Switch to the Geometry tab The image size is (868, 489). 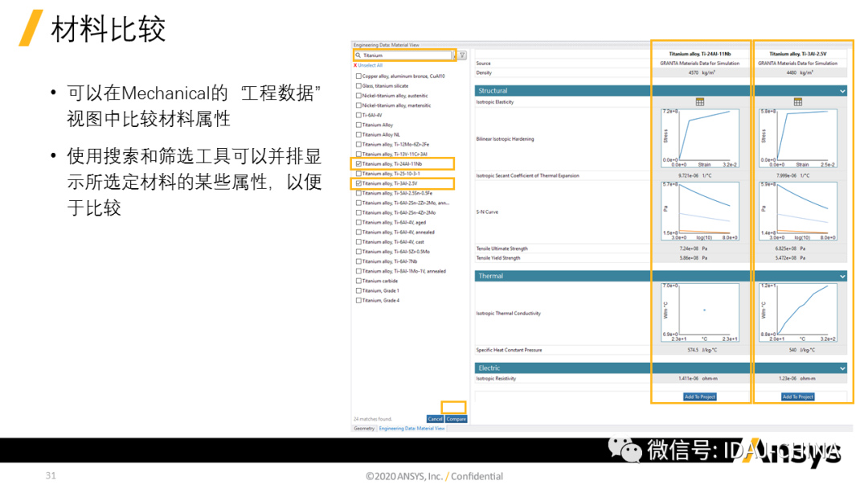[x=364, y=429]
